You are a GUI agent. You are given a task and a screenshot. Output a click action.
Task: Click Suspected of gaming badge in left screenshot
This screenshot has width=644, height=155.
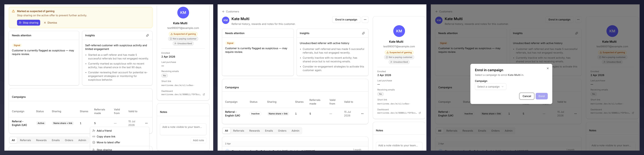point(183,34)
